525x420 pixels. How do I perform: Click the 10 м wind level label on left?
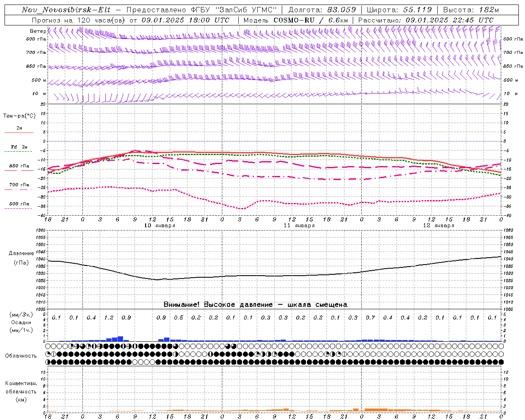[x=39, y=94]
